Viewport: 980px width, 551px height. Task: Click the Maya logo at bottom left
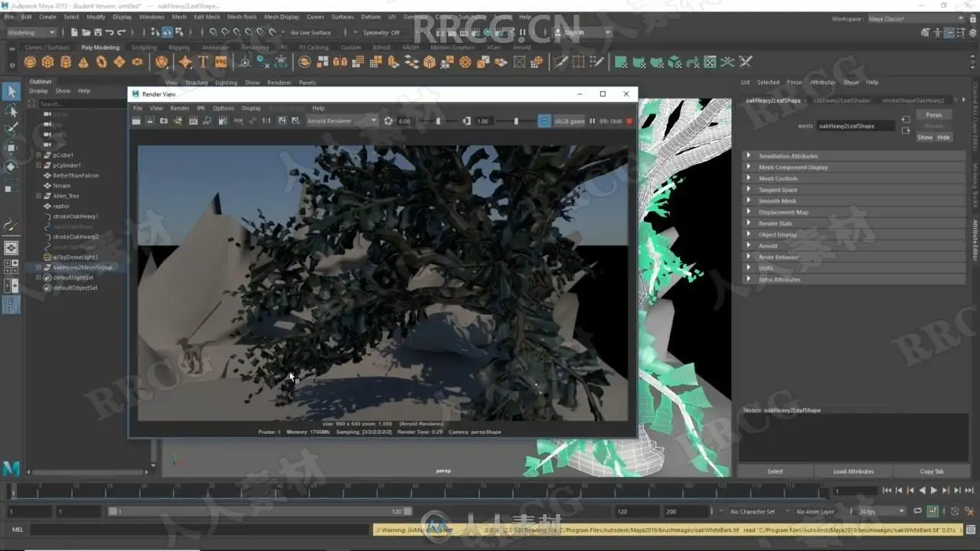click(11, 468)
